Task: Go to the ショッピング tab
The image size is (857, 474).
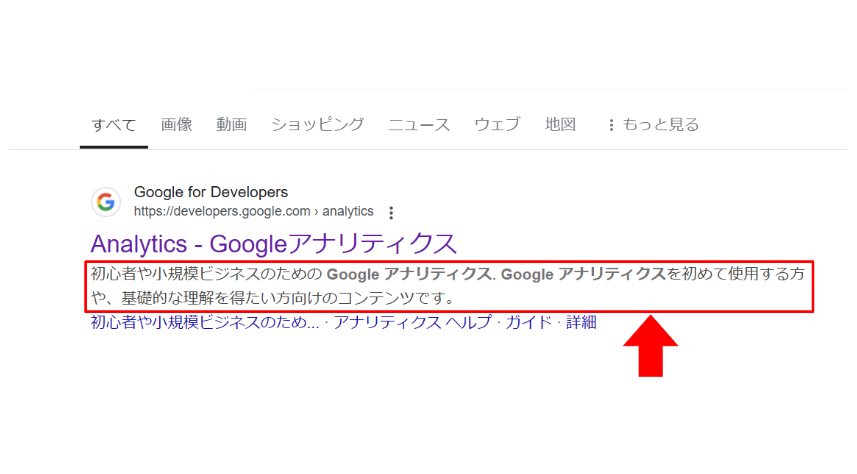Action: (318, 124)
